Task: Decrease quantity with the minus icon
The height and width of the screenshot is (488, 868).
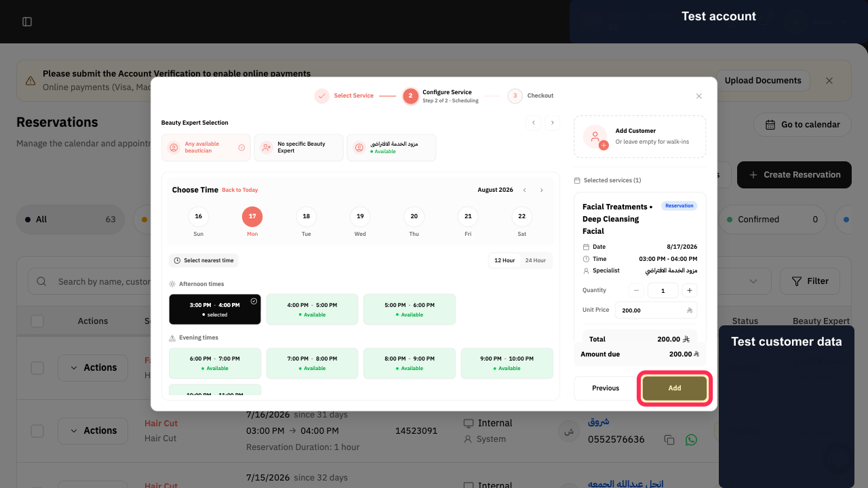Action: click(636, 290)
